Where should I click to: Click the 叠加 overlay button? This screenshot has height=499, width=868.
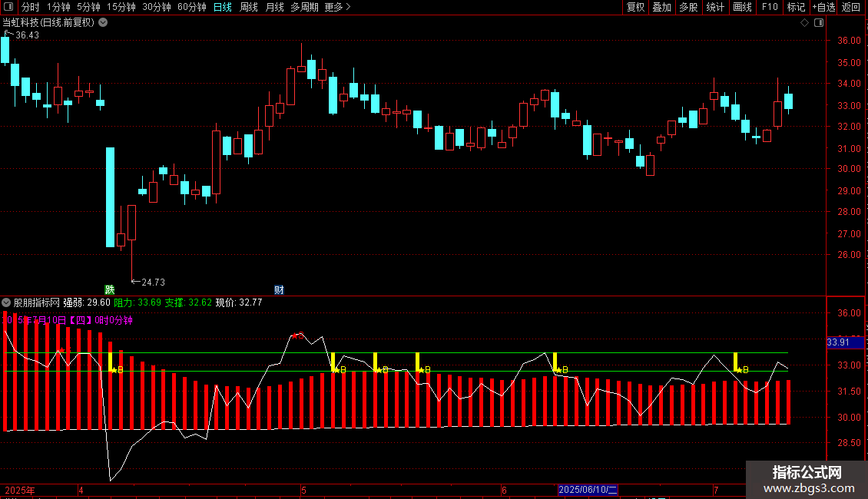pos(661,7)
